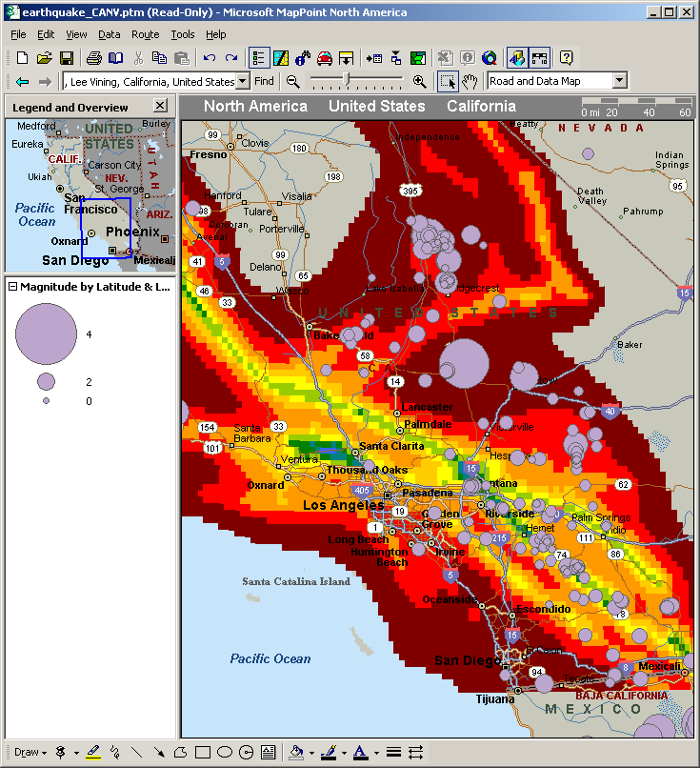Click the Find button
This screenshot has width=700, height=768.
[x=264, y=82]
